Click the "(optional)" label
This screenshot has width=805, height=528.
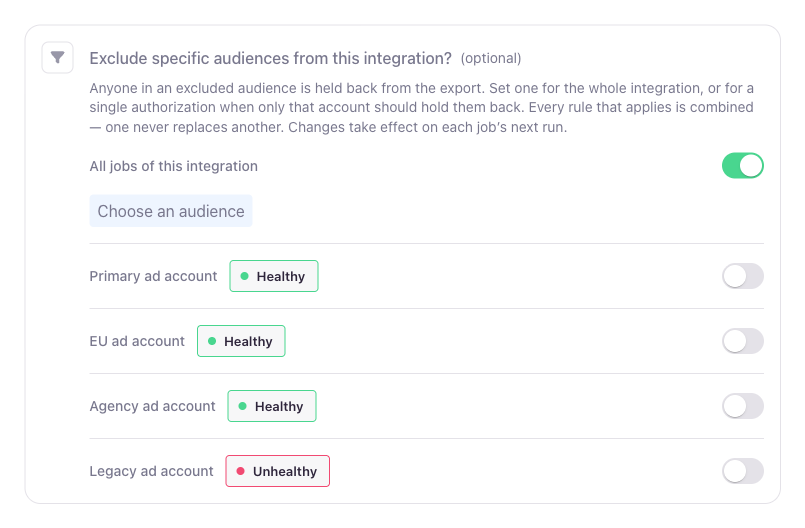tap(491, 59)
